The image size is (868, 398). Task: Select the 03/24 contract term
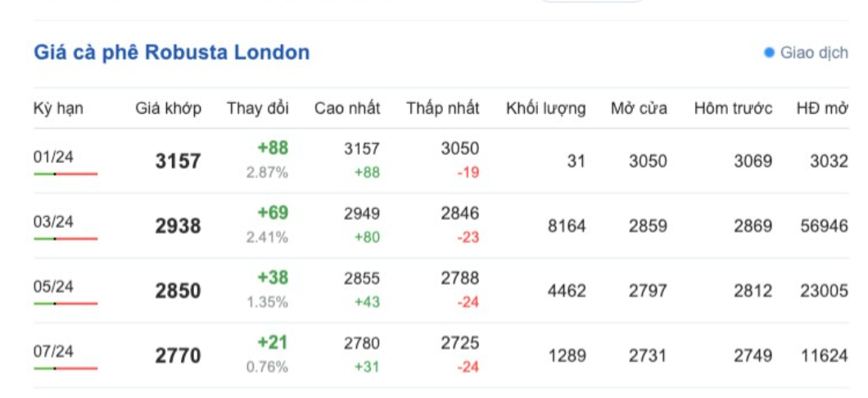(x=53, y=222)
